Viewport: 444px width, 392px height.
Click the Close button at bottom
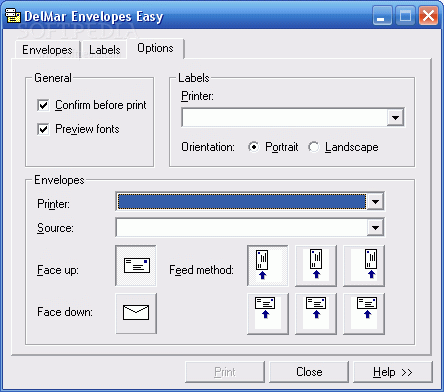[x=309, y=372]
